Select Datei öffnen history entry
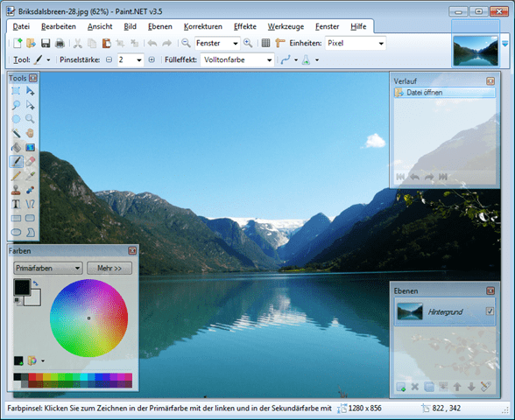 pyautogui.click(x=444, y=93)
